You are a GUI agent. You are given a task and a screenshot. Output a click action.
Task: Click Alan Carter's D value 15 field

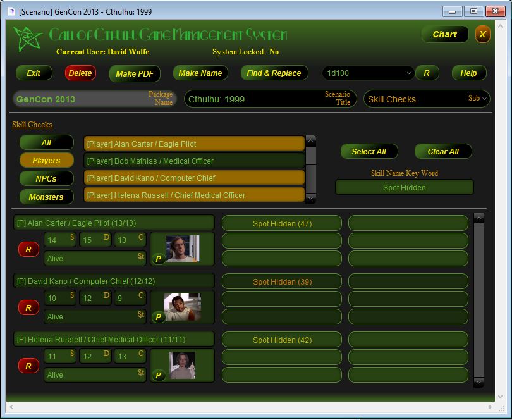pos(95,240)
